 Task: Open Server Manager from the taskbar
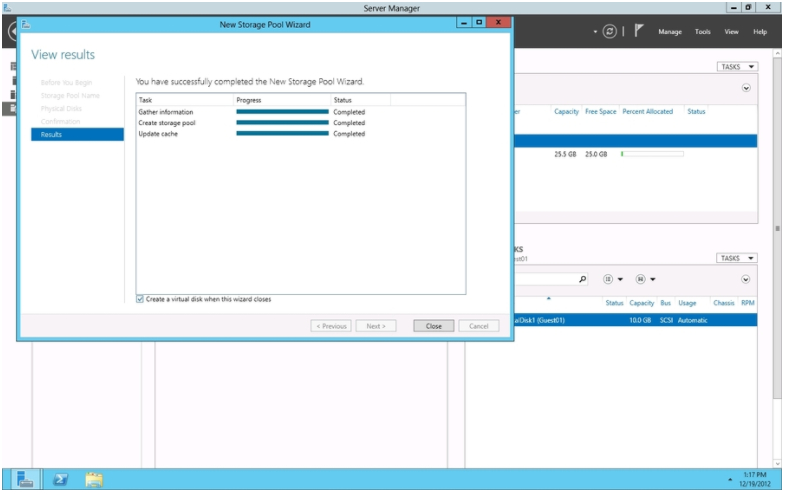(25, 479)
